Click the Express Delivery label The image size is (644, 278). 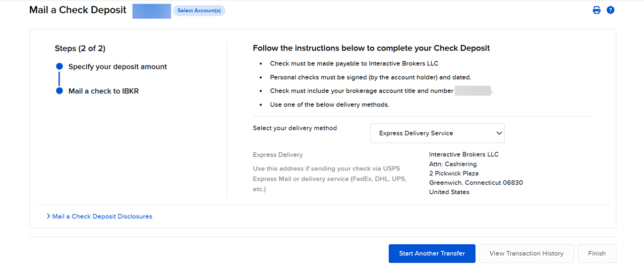tap(278, 155)
